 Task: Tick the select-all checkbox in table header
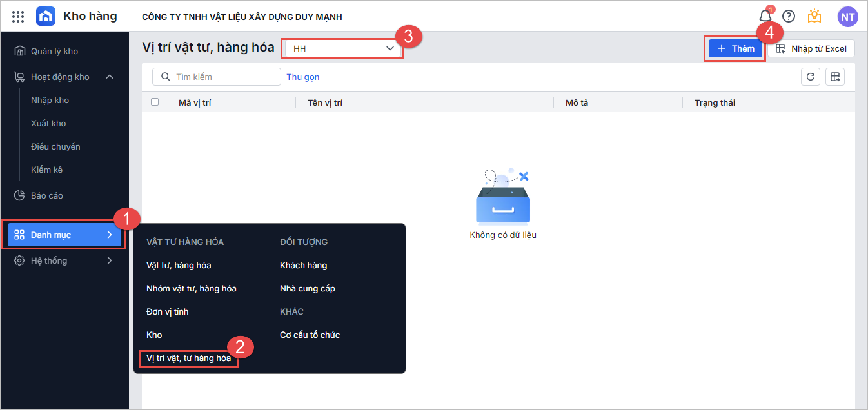tap(155, 102)
